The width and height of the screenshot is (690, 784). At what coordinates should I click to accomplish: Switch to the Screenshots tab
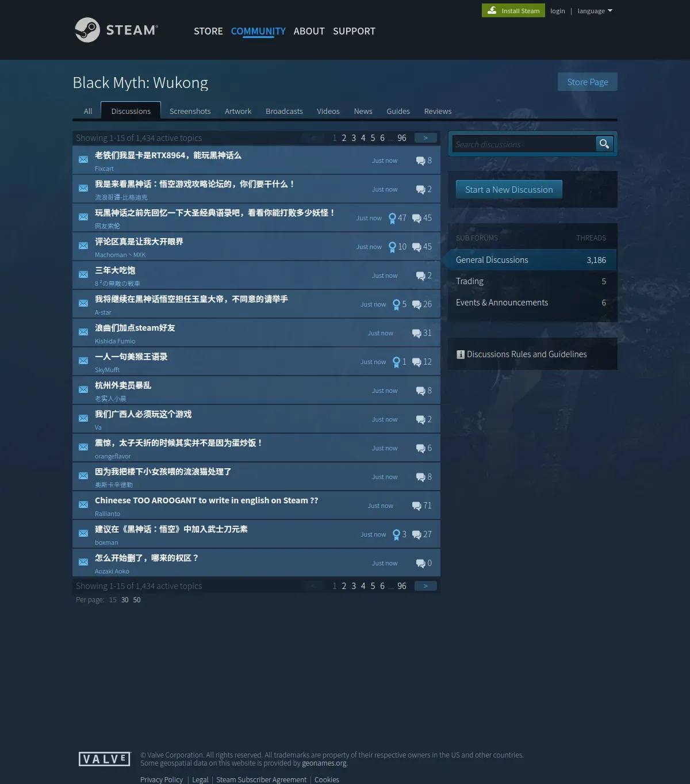click(x=190, y=111)
